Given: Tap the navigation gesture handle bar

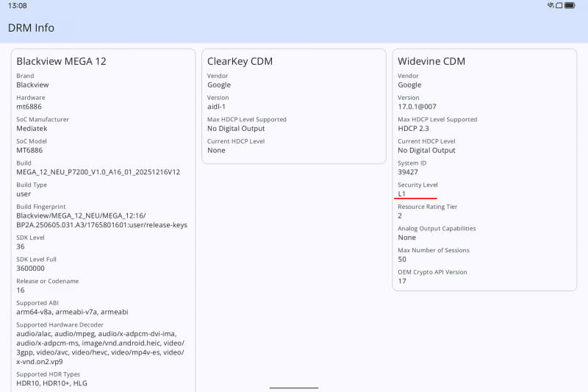Looking at the screenshot, I should pyautogui.click(x=294, y=388).
